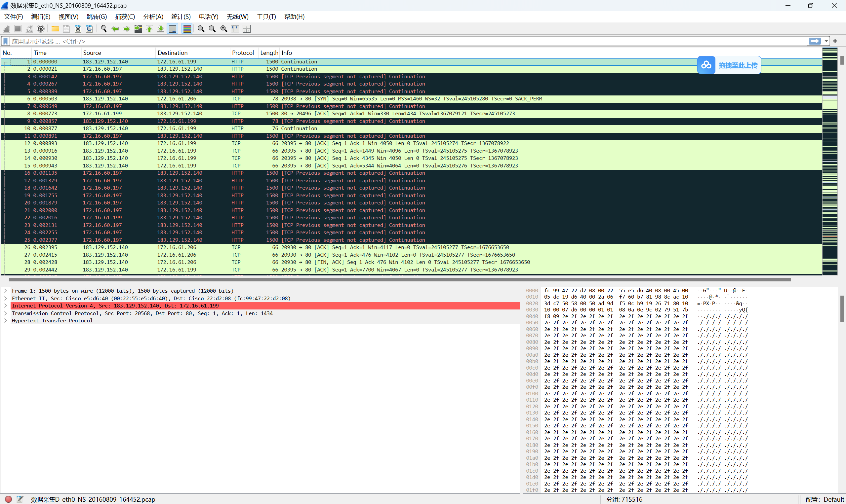Open the window layout settings icon
This screenshot has width=846, height=504.
(247, 29)
